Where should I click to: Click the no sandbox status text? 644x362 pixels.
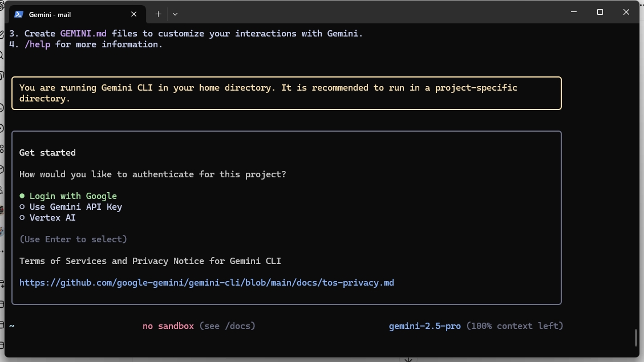click(x=168, y=326)
